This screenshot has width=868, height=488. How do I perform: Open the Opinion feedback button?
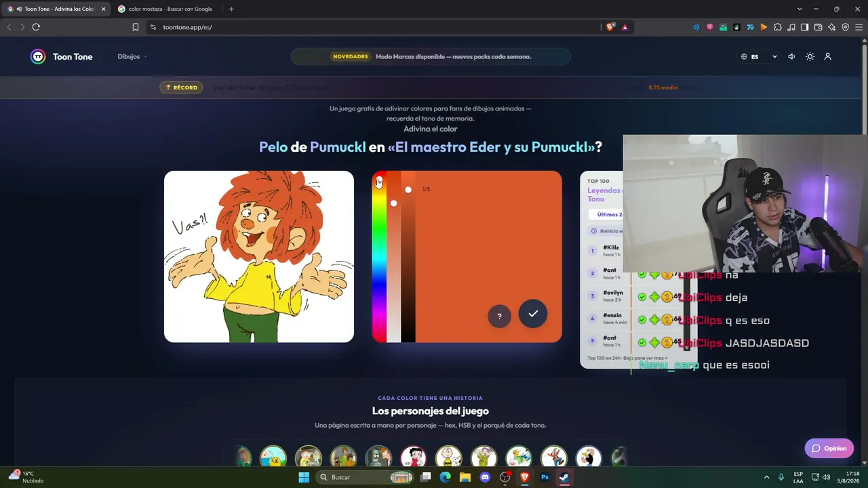(829, 448)
